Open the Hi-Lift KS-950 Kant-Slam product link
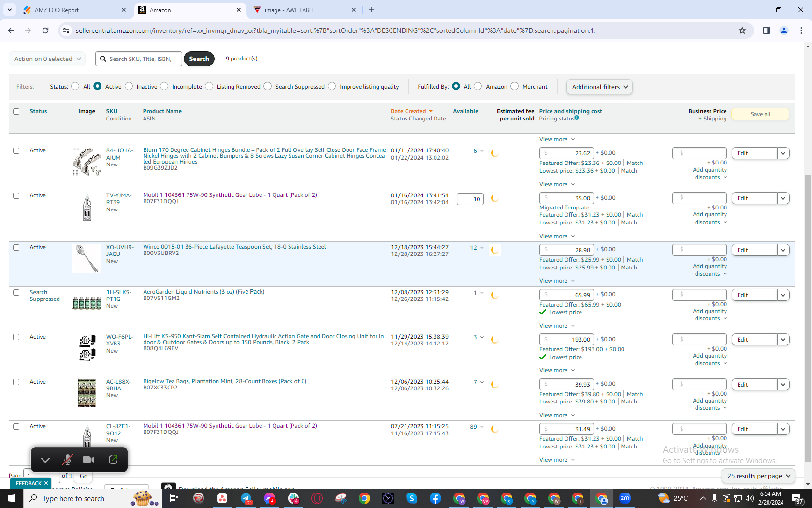This screenshot has width=812, height=508. (263, 339)
